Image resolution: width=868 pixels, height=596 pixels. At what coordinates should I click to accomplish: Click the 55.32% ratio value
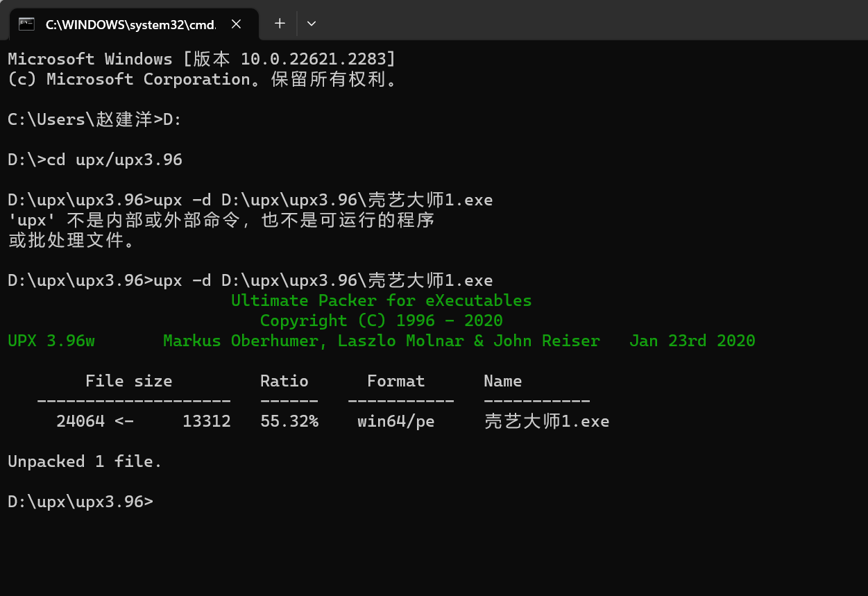(289, 421)
